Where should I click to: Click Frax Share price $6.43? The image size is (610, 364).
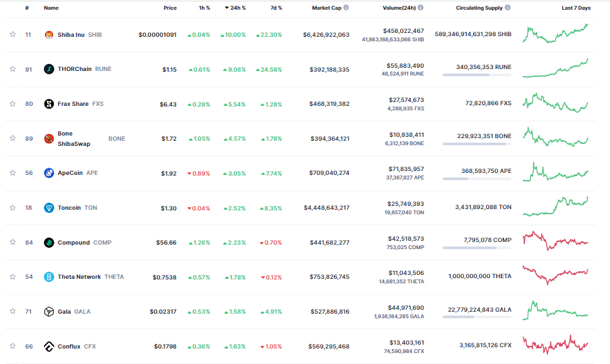(168, 104)
